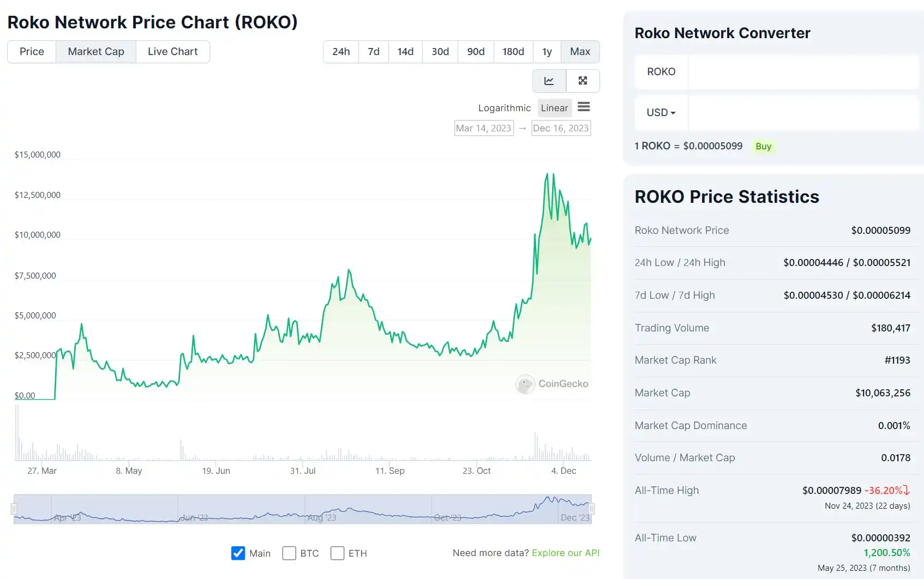Enable the ETH comparison checkbox

pos(338,553)
